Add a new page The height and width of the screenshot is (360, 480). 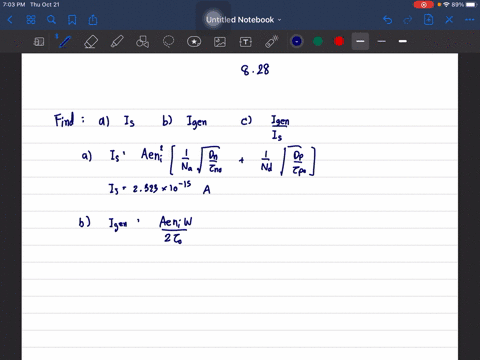(x=428, y=20)
